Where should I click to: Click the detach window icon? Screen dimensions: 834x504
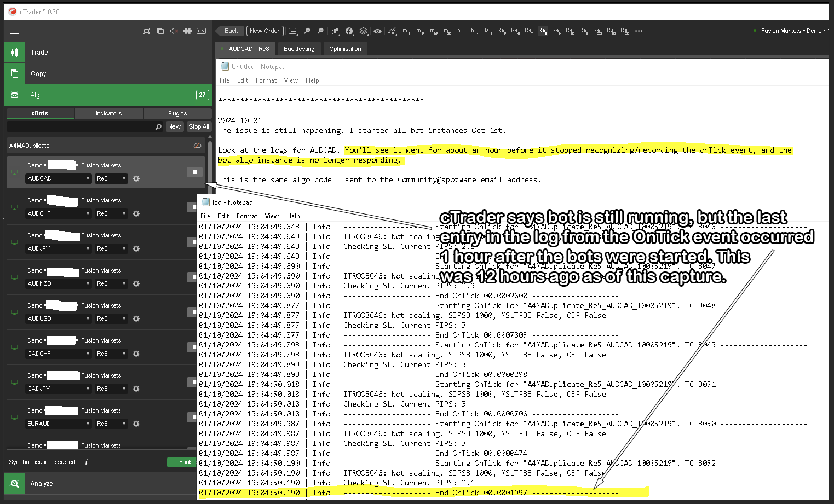[x=160, y=31]
